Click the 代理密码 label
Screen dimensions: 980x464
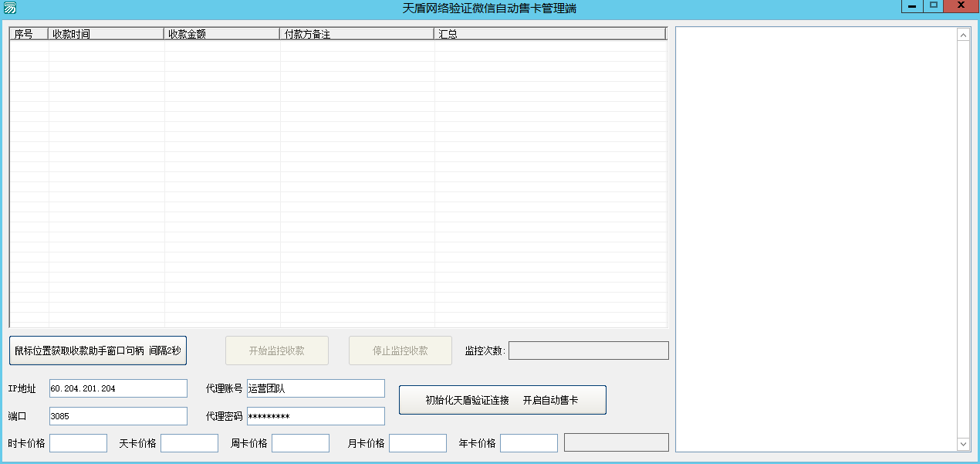[x=224, y=416]
